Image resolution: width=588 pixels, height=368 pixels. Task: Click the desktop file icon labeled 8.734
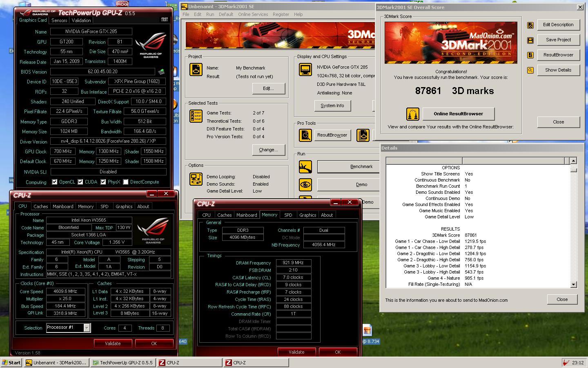click(x=367, y=330)
